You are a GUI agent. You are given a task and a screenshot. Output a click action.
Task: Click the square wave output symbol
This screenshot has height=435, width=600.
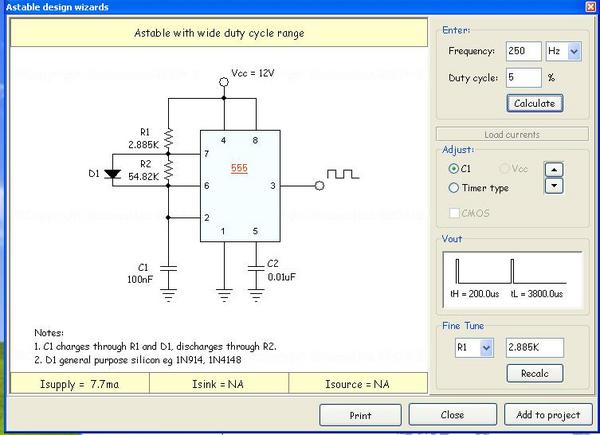pos(345,174)
